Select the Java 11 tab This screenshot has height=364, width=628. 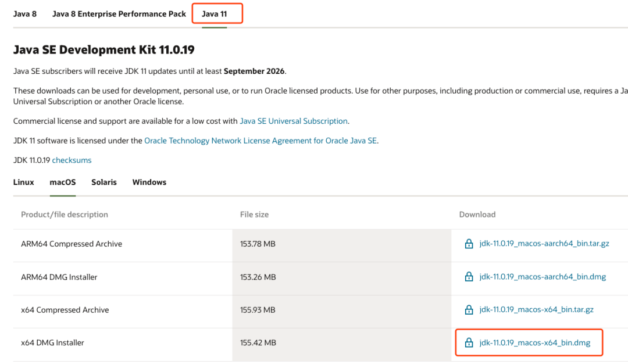(x=215, y=14)
